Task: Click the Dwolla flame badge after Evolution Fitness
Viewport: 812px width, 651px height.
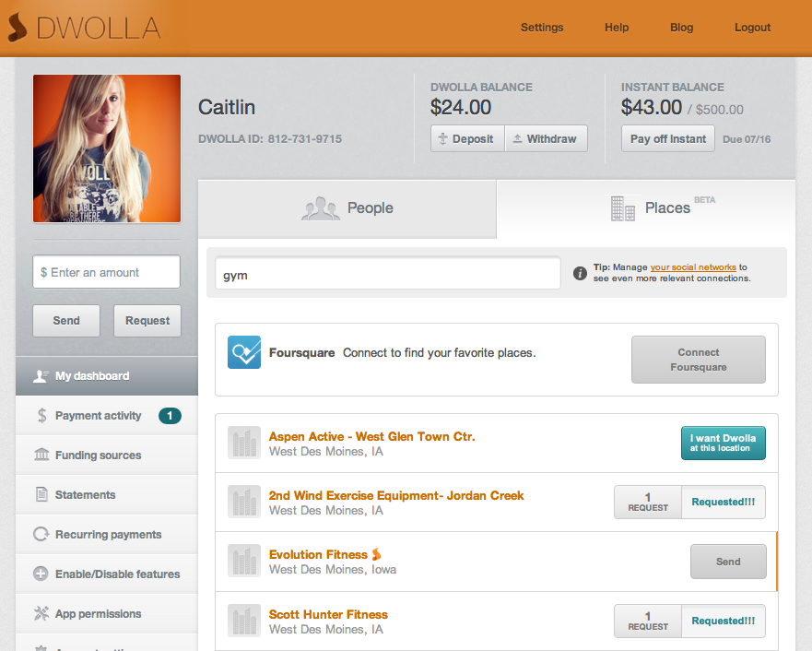Action: (376, 554)
